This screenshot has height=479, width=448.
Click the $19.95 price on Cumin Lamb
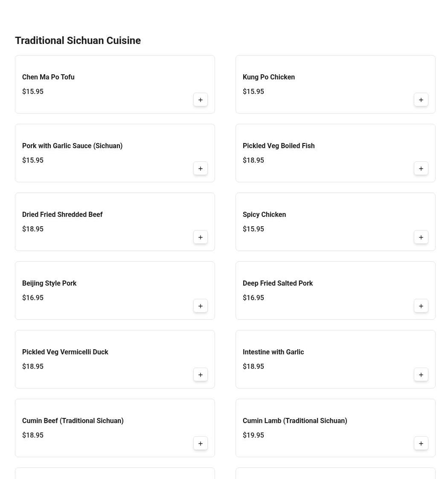tap(253, 435)
